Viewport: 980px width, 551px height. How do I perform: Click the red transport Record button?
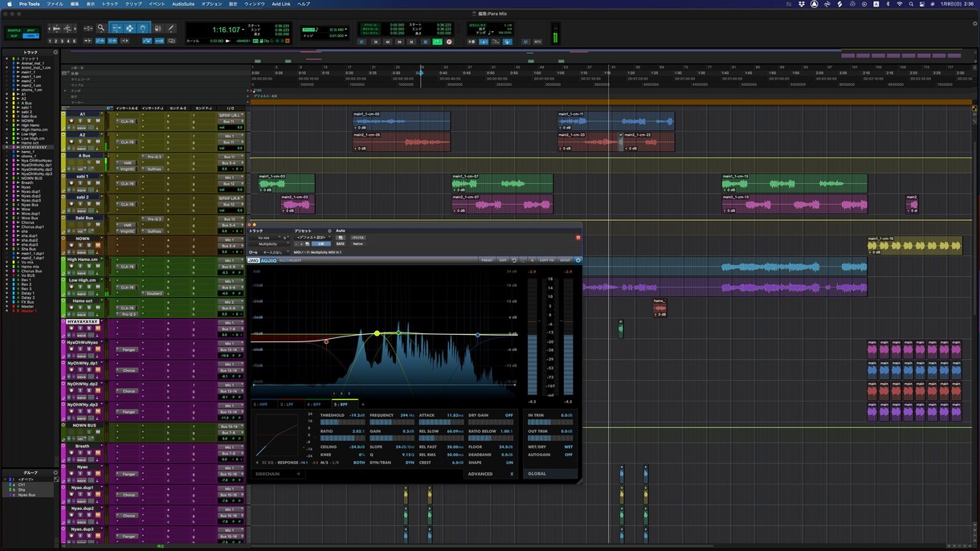coord(449,42)
